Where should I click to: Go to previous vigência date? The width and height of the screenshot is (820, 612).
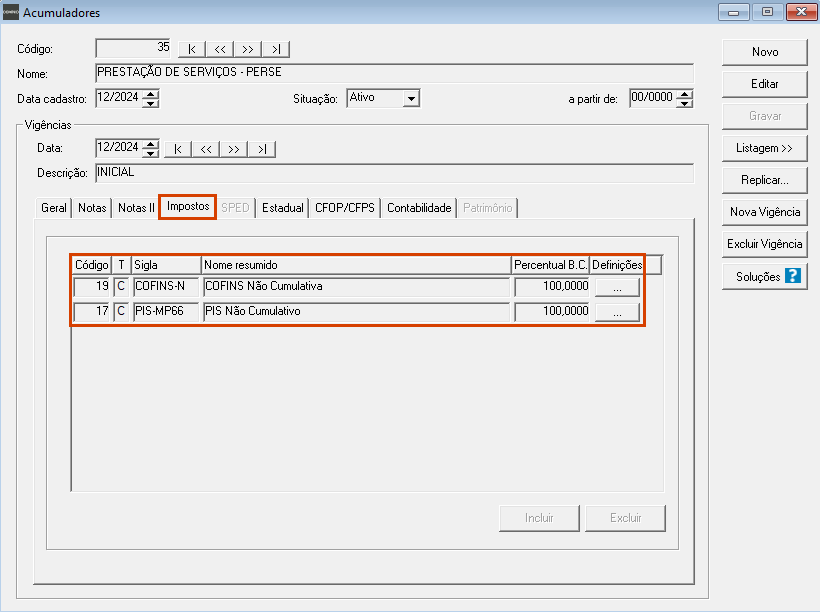pyautogui.click(x=206, y=149)
